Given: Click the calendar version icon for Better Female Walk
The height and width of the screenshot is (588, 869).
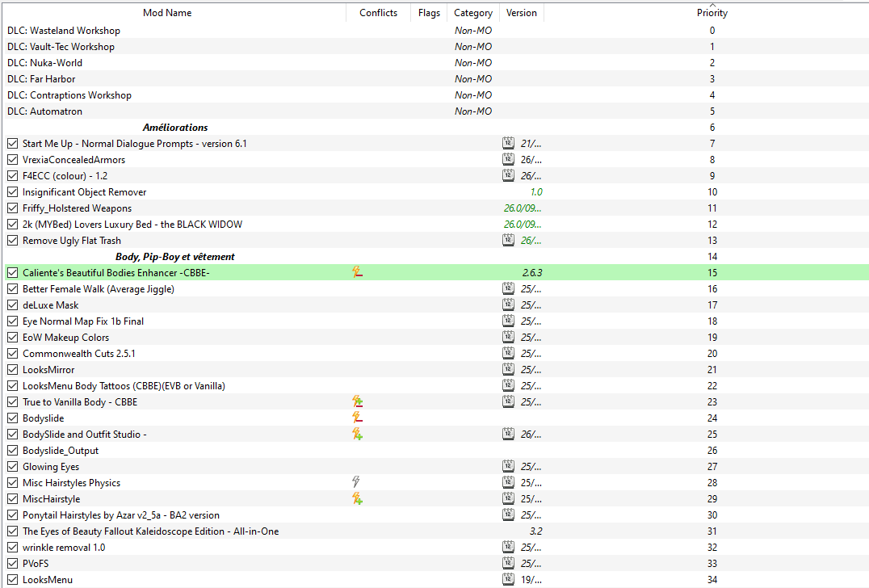Looking at the screenshot, I should click(x=508, y=288).
